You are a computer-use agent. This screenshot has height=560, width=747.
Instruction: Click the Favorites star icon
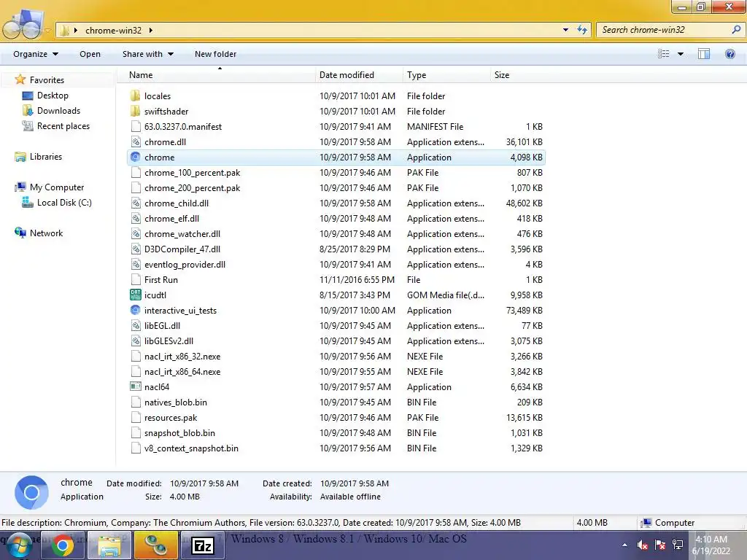(x=20, y=79)
